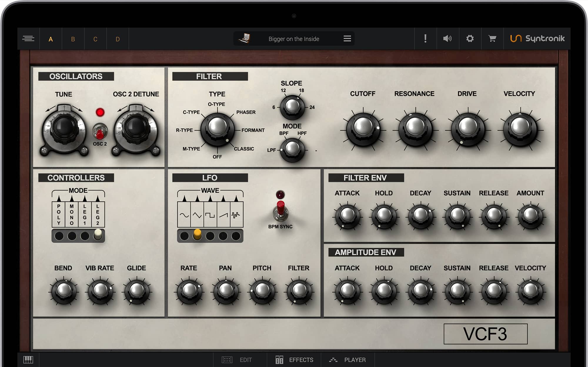Screen dimensions: 588x367
Task: Open settings gear icon
Action: click(470, 38)
